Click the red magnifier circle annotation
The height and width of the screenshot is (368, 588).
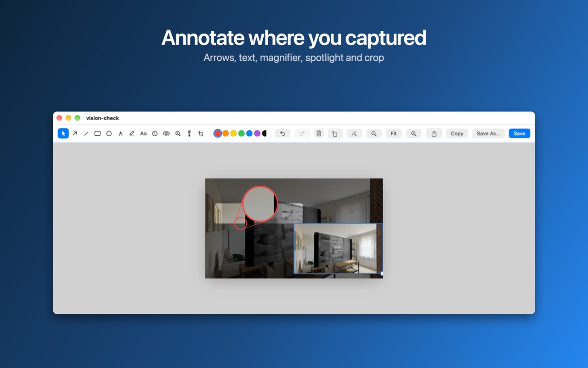(260, 203)
